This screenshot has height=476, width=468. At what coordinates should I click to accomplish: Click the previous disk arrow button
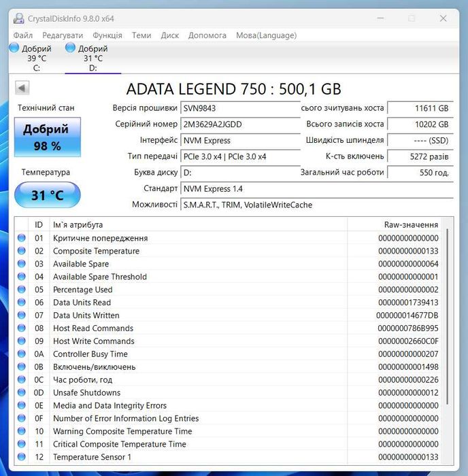[x=22, y=88]
